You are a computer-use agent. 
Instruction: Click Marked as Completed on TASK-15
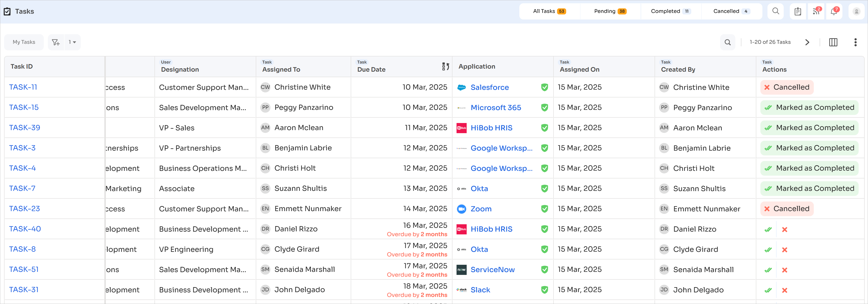[x=809, y=107]
